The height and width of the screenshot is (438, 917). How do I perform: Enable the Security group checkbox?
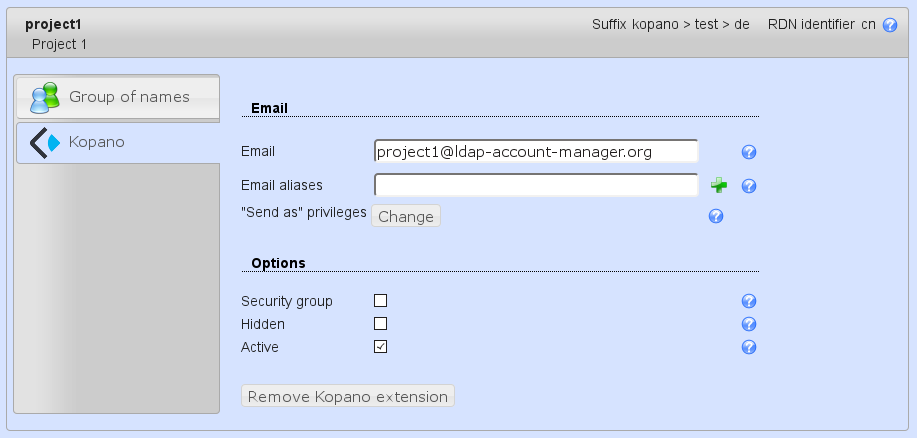coord(380,300)
